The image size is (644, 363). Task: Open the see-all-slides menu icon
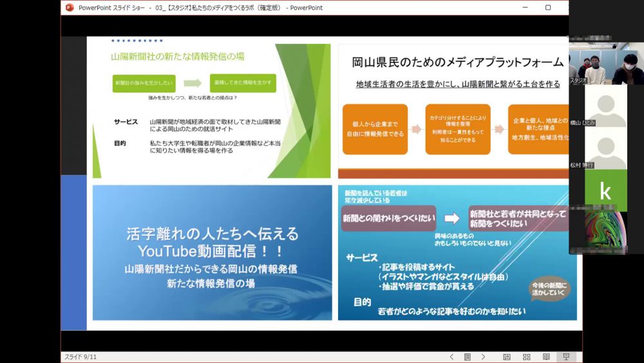pyautogui.click(x=468, y=357)
